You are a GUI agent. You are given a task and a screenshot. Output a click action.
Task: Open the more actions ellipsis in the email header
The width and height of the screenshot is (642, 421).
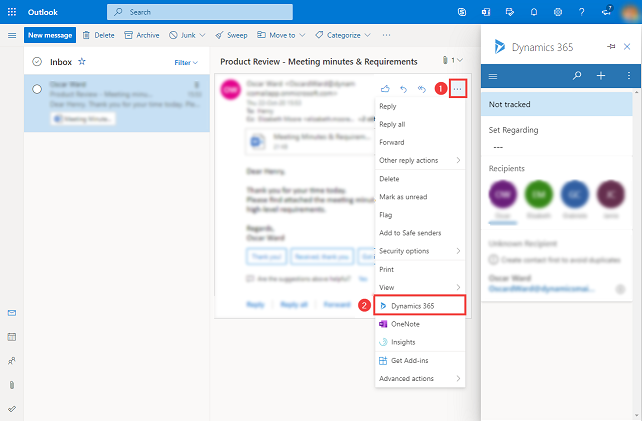458,89
